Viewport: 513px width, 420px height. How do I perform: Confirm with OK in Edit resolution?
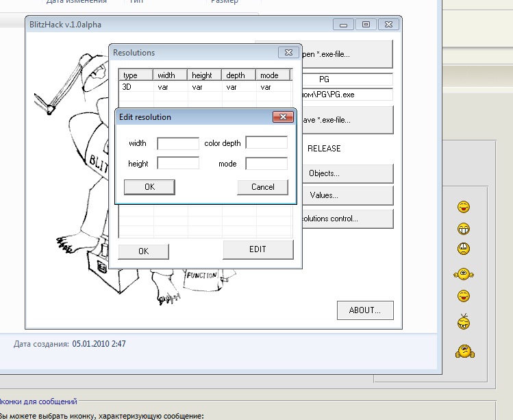pyautogui.click(x=149, y=187)
